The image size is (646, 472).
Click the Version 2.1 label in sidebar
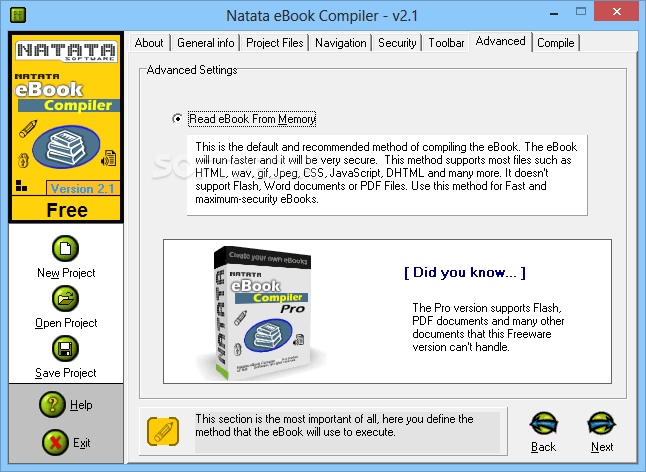click(x=82, y=189)
